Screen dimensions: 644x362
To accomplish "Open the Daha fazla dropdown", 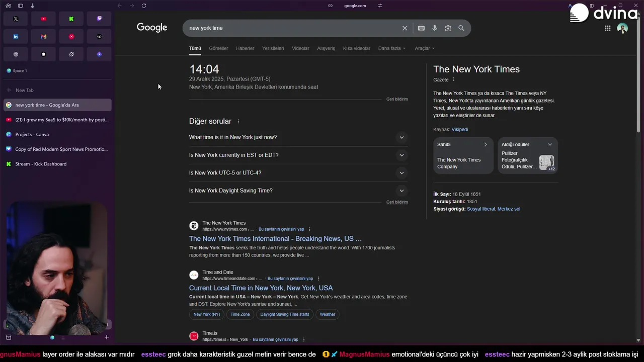I will click(x=392, y=48).
